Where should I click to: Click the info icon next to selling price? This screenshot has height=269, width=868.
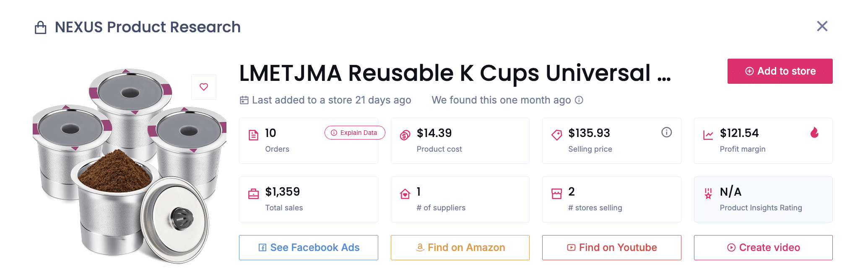pyautogui.click(x=667, y=133)
